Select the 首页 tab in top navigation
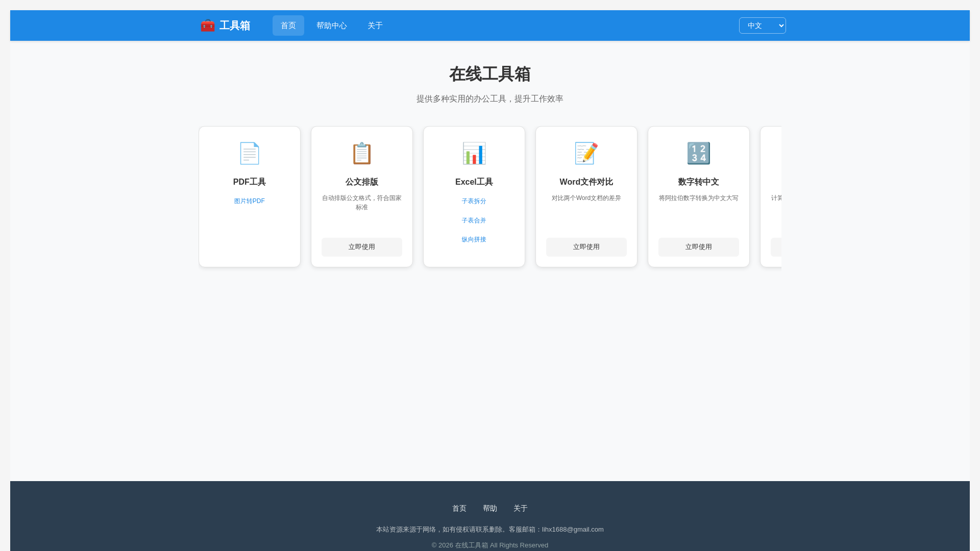The width and height of the screenshot is (980, 551). tap(288, 26)
